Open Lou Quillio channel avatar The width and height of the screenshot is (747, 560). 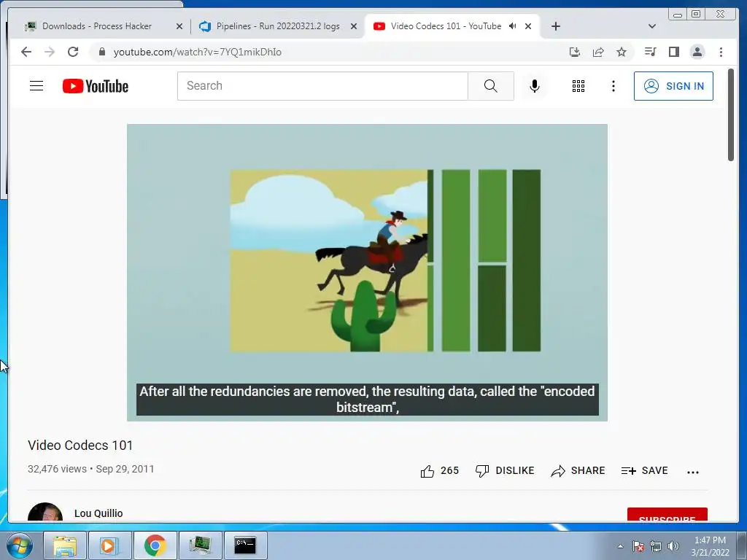[45, 512]
